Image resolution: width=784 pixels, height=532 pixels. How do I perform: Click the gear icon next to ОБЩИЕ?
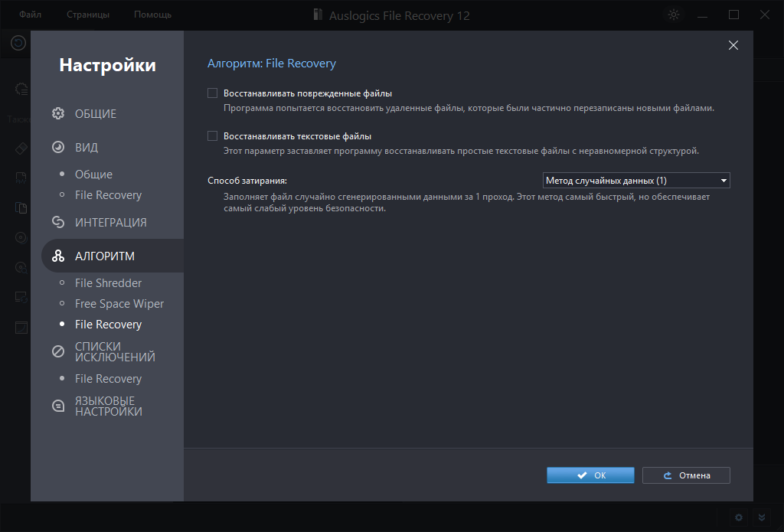58,114
